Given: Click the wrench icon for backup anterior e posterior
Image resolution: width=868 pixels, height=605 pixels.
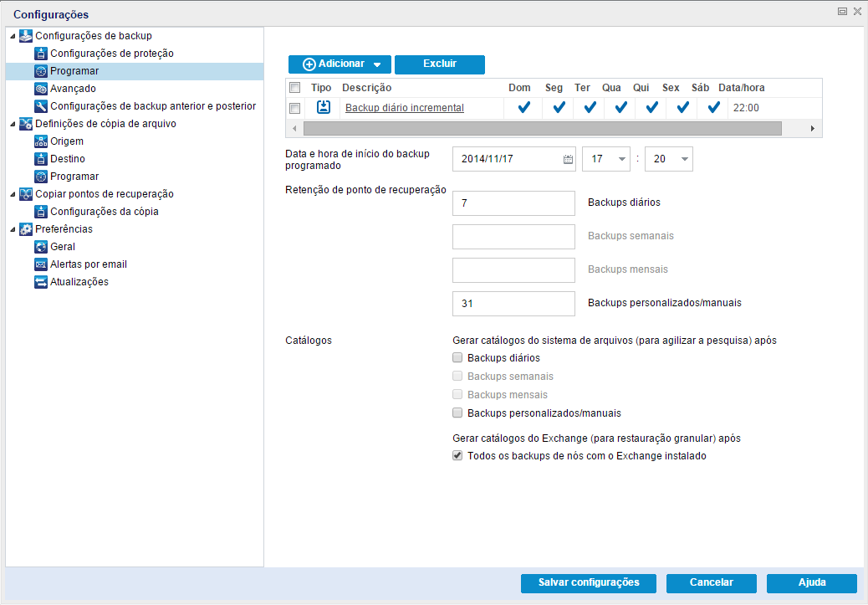Looking at the screenshot, I should click(41, 106).
